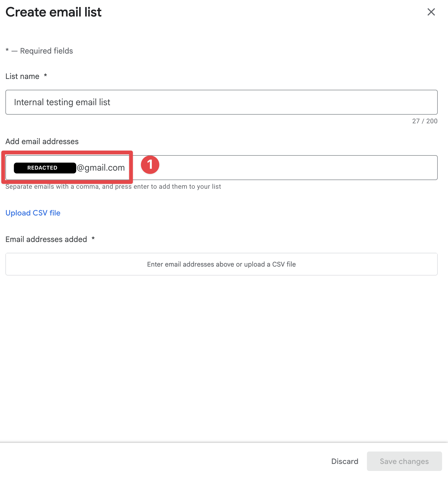
Task: Click the Required fields note
Action: point(39,51)
